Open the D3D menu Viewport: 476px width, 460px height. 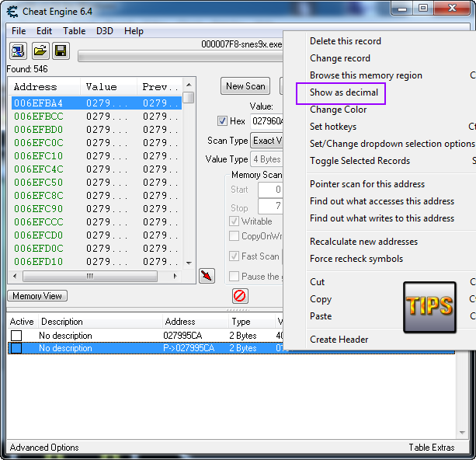click(x=105, y=31)
